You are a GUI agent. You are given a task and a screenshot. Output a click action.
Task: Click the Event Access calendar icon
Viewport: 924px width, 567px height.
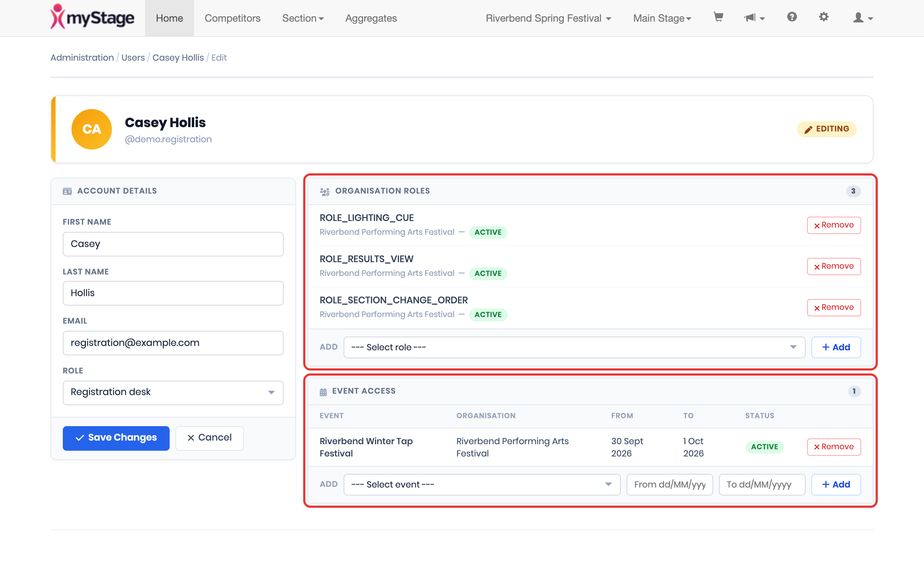(323, 392)
